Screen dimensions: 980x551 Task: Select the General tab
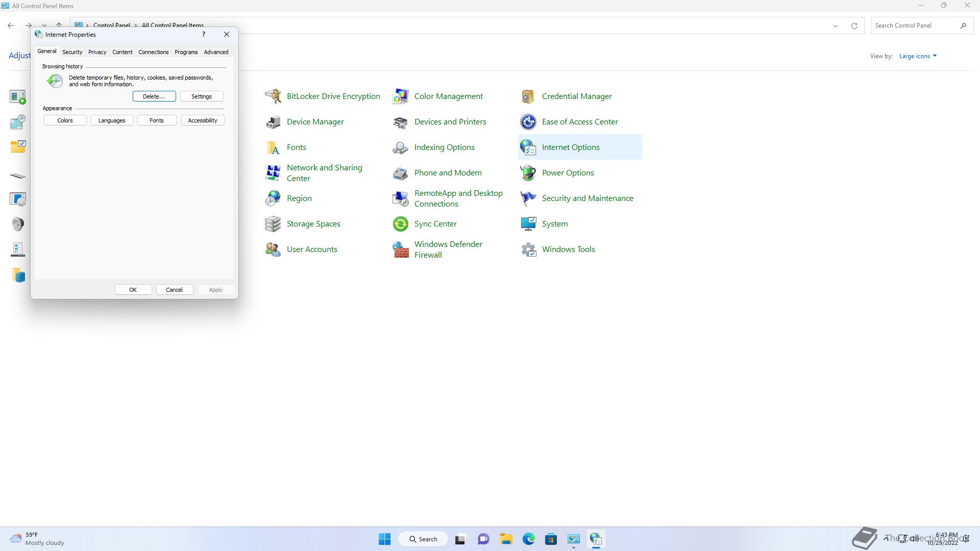point(46,51)
